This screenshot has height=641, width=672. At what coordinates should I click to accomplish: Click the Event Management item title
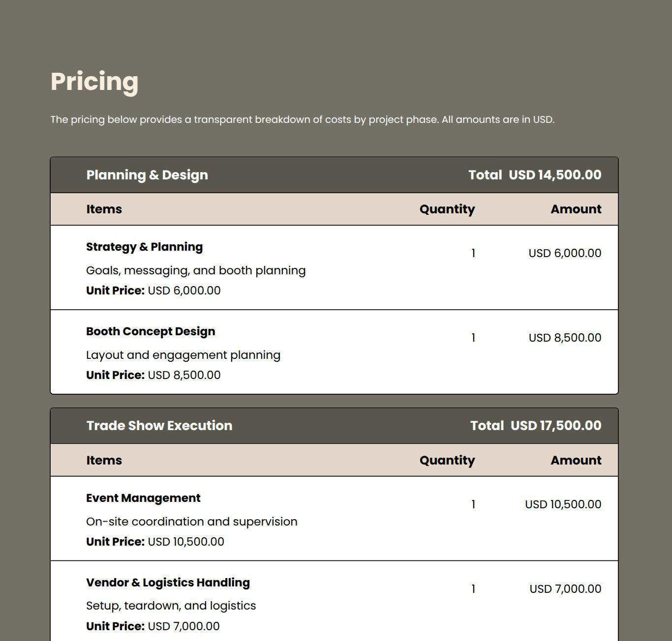(143, 498)
